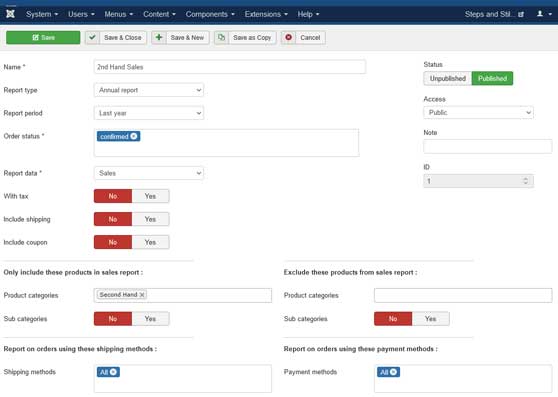Enable Sub categories for excluded products
The height and width of the screenshot is (397, 558).
(430, 319)
